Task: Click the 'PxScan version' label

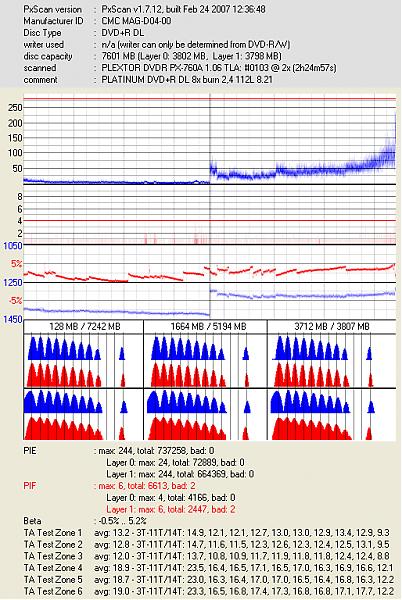Action: 52,9
